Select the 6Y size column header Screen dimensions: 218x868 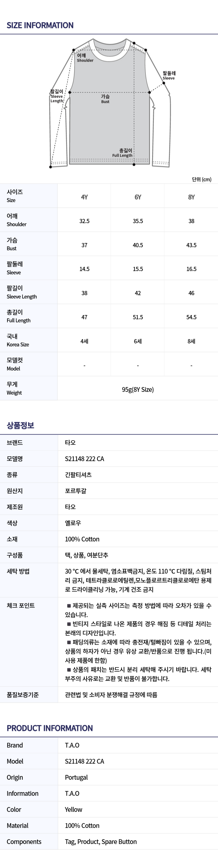tap(137, 197)
